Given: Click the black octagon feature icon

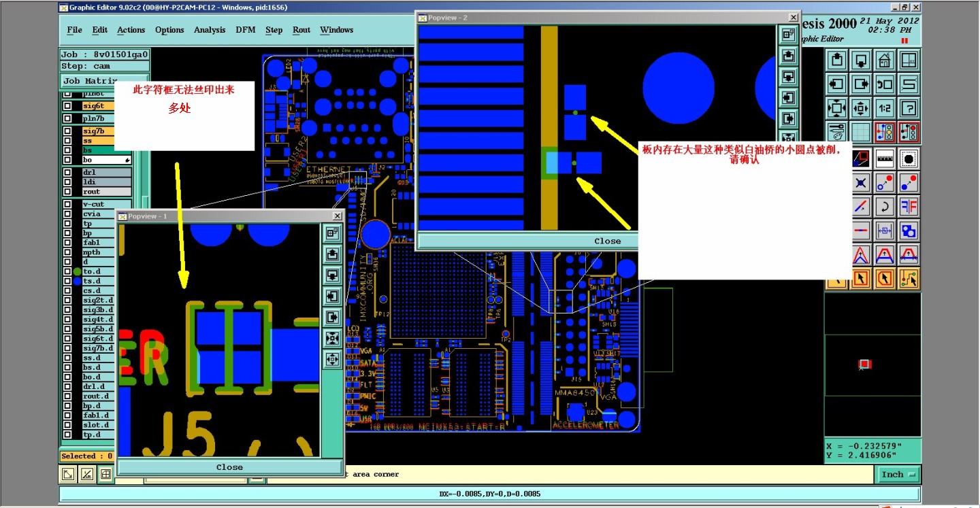Looking at the screenshot, I should coord(909,160).
